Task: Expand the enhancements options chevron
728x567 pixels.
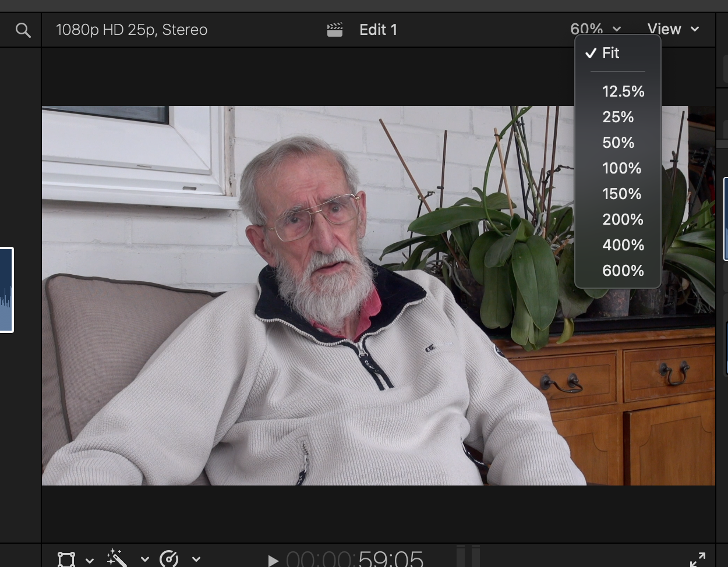Action: pos(144,560)
